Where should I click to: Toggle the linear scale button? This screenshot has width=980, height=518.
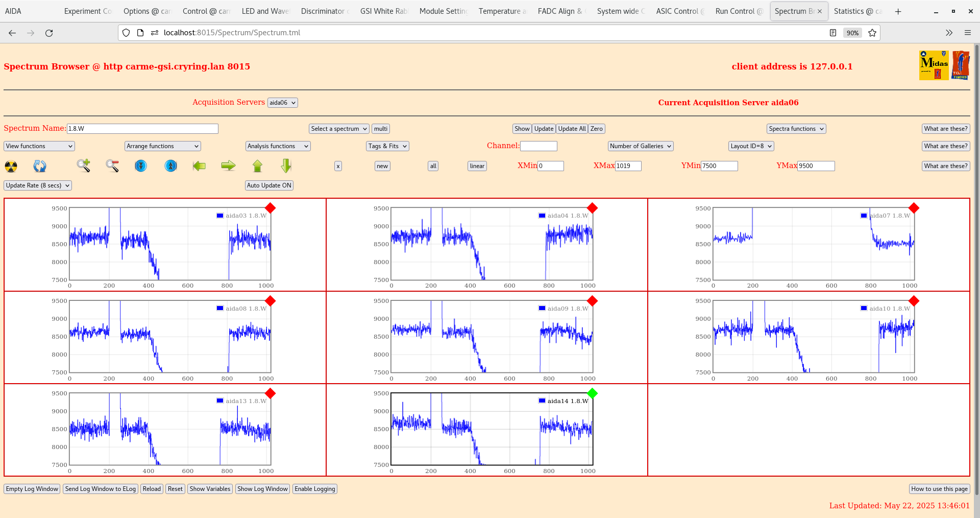[476, 166]
